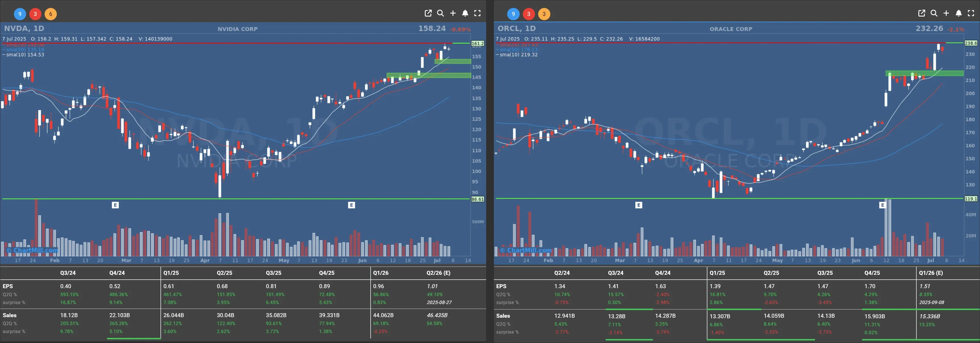The height and width of the screenshot is (343, 980).
Task: Select Q2/24 column header in ORCL table
Action: tap(562, 273)
